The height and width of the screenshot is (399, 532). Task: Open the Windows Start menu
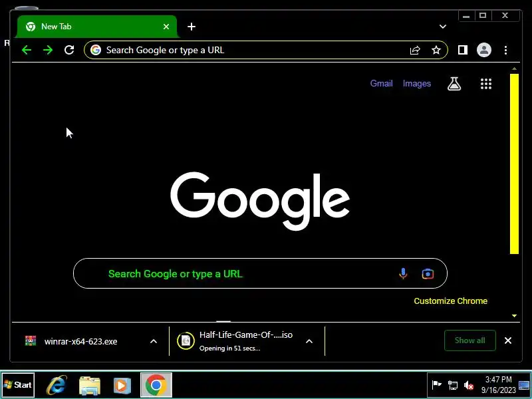[18, 385]
